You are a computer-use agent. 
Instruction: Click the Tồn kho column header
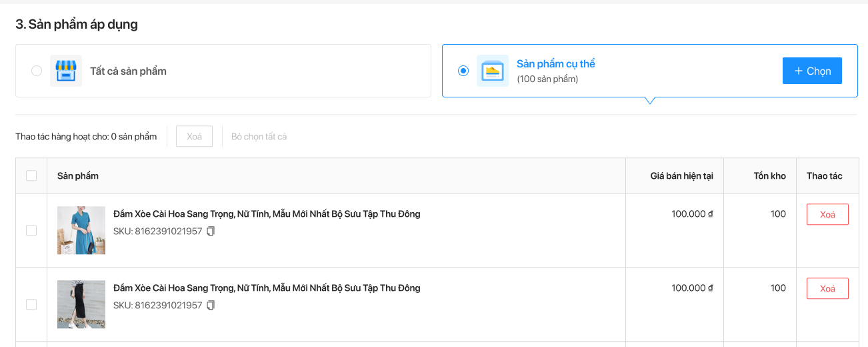tap(770, 176)
